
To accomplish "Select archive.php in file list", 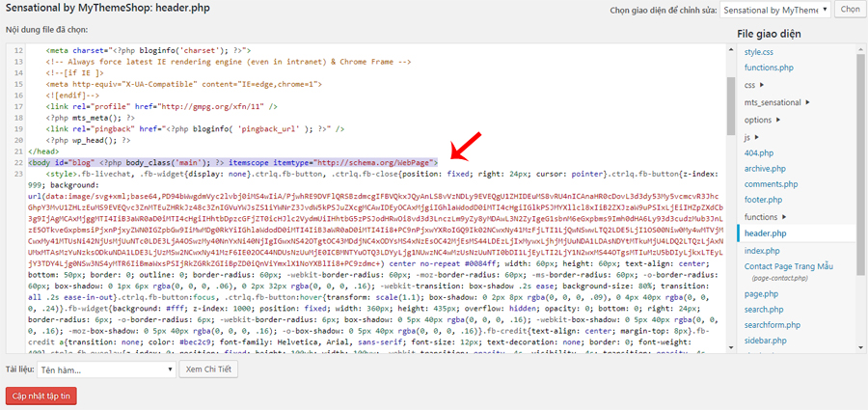I will 766,168.
